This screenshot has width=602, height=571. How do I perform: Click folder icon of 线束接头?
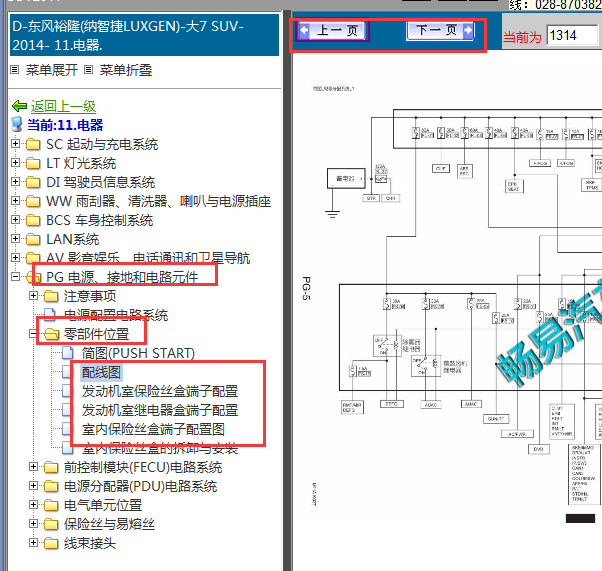[51, 543]
